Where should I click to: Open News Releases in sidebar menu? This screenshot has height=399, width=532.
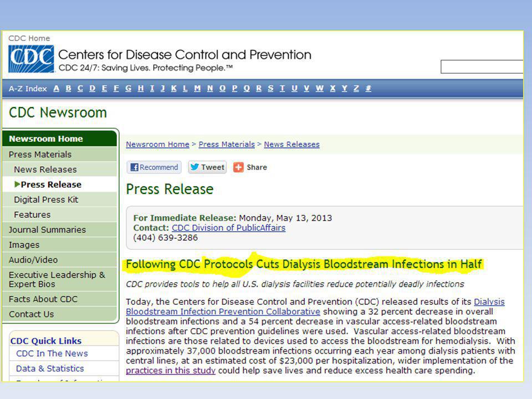60,170
